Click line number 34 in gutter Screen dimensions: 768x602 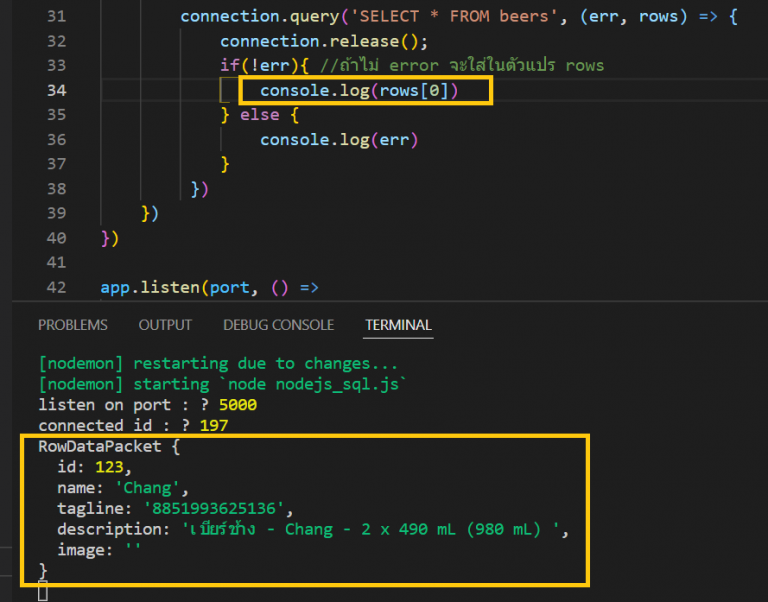point(56,91)
